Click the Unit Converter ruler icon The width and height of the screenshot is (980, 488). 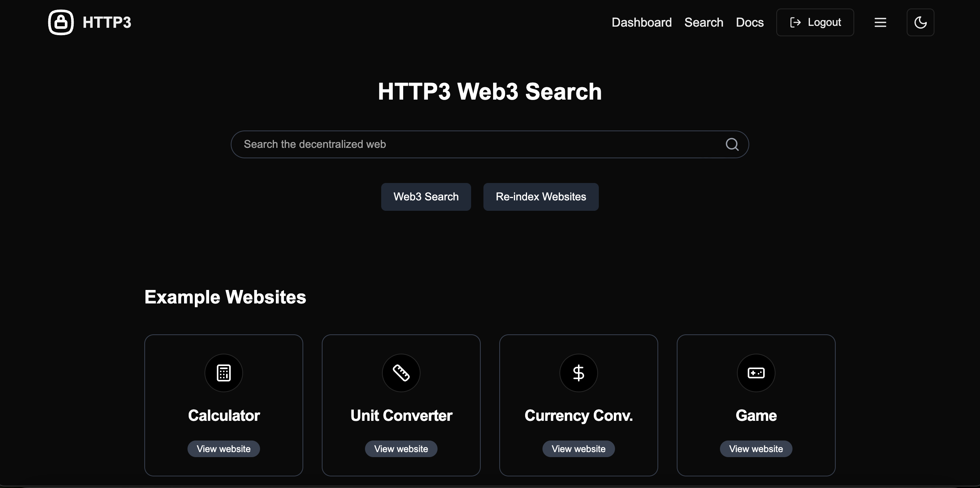[401, 373]
